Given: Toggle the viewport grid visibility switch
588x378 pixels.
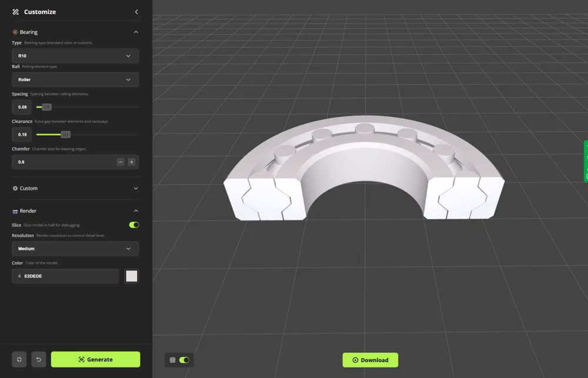Looking at the screenshot, I should coord(184,360).
